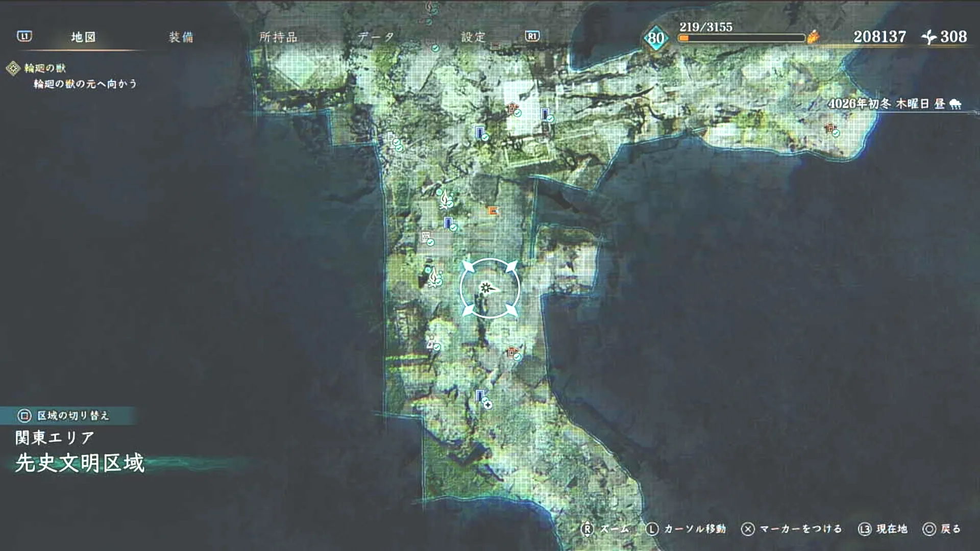Select the white grid tablet marker
Viewport: 980px width, 551px height.
tap(426, 237)
